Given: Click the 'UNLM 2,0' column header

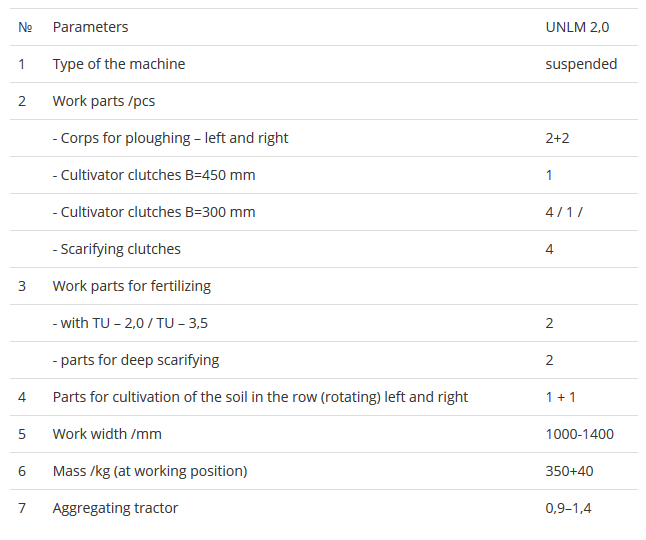Looking at the screenshot, I should click(577, 27).
